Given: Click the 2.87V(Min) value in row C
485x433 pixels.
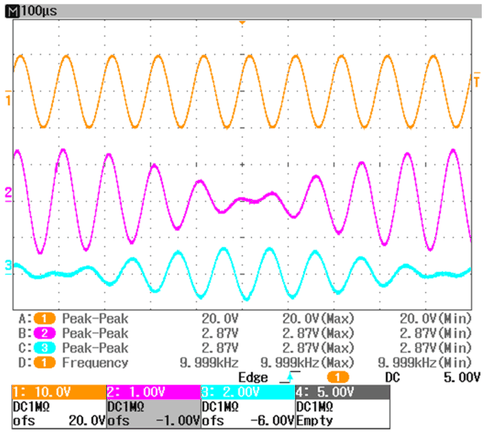Looking at the screenshot, I should (436, 348).
